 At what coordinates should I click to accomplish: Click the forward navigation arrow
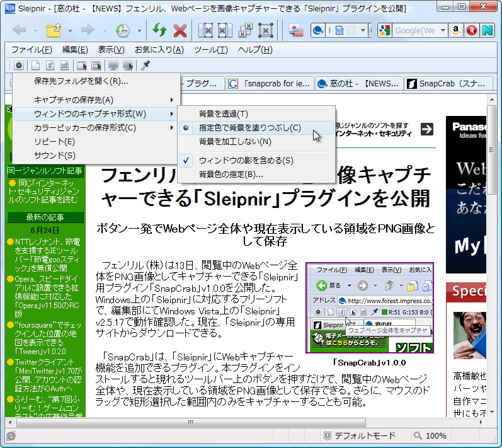click(88, 30)
